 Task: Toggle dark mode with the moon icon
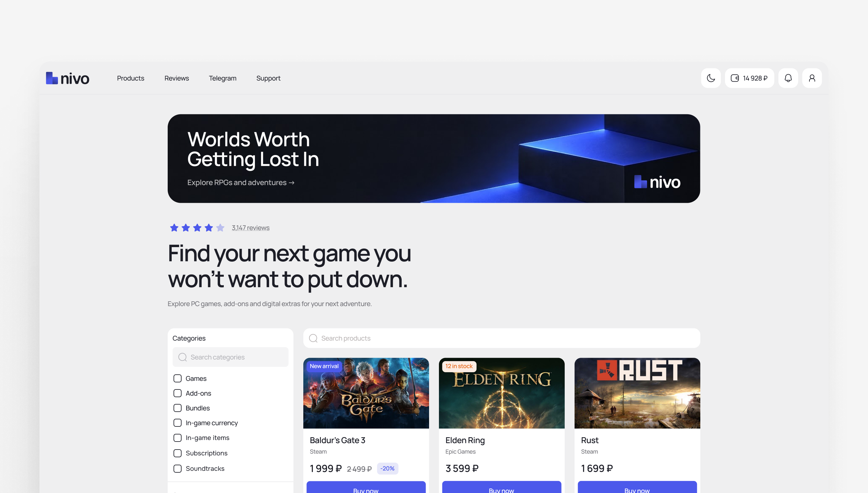[710, 78]
